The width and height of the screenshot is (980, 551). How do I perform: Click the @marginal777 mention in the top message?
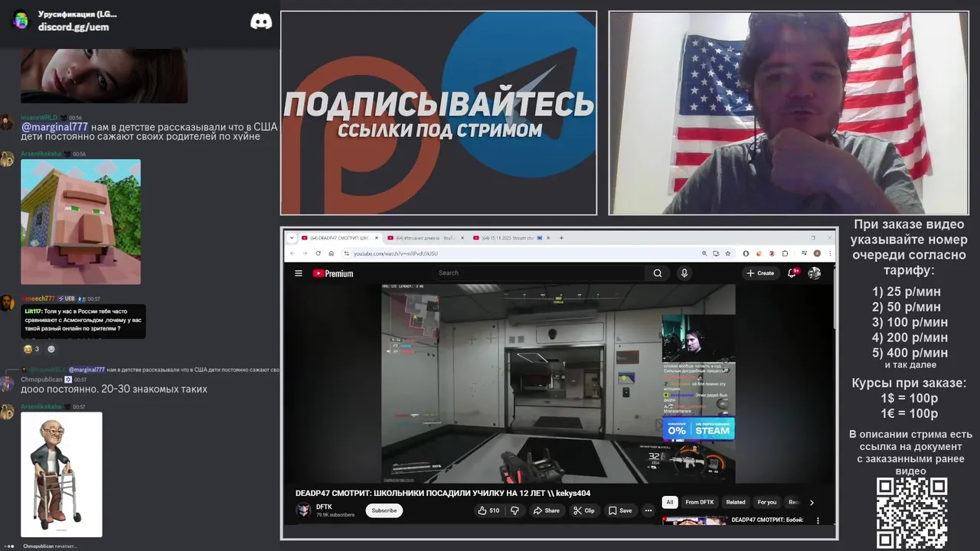tap(54, 127)
